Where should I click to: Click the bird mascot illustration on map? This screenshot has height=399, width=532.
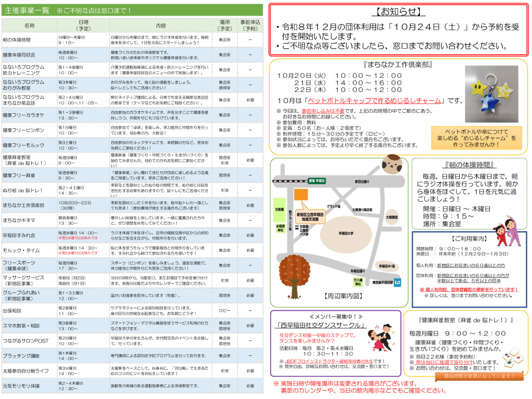click(392, 164)
